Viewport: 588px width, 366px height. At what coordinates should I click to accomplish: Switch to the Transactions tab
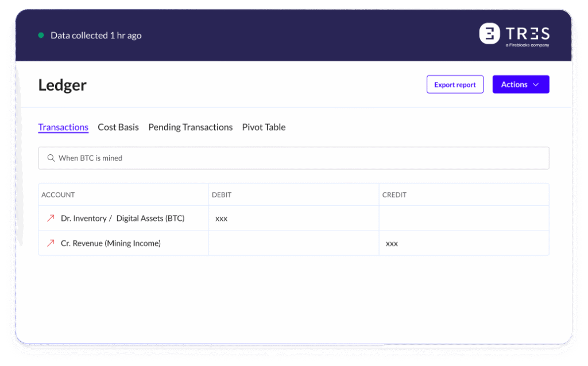point(63,127)
